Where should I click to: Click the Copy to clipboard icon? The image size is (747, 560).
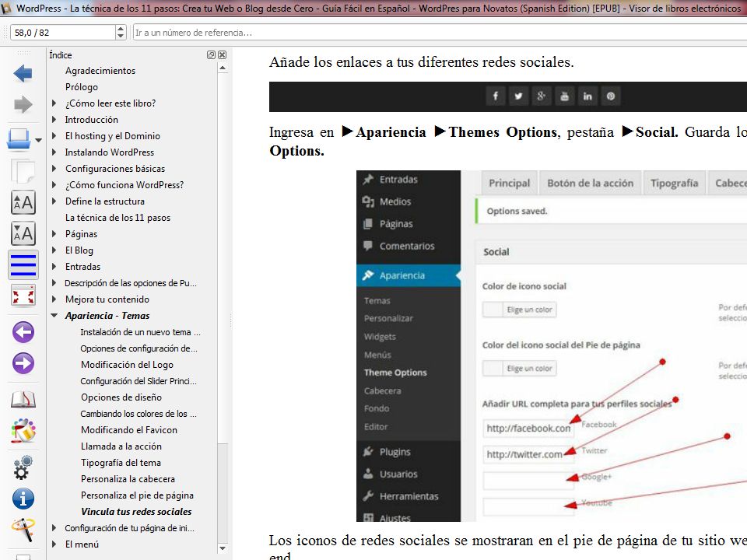tap(23, 171)
